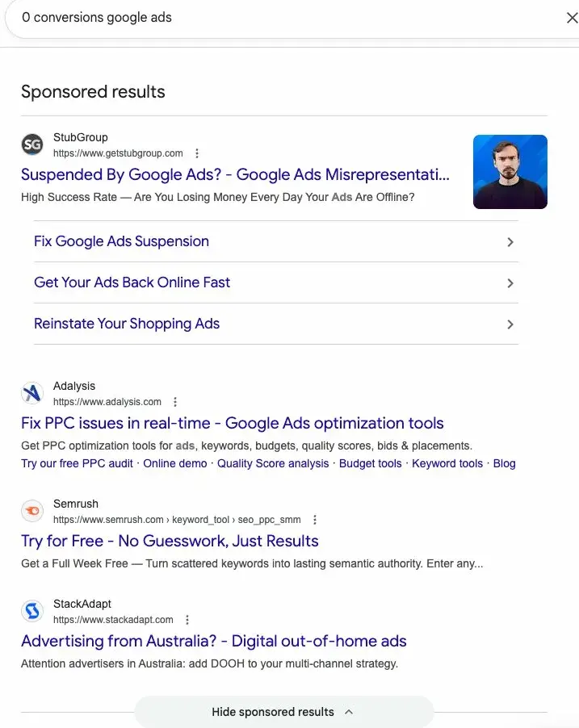Expand the Fix Google Ads Suspension sitelink chevron
Image resolution: width=579 pixels, height=728 pixels.
pyautogui.click(x=510, y=241)
